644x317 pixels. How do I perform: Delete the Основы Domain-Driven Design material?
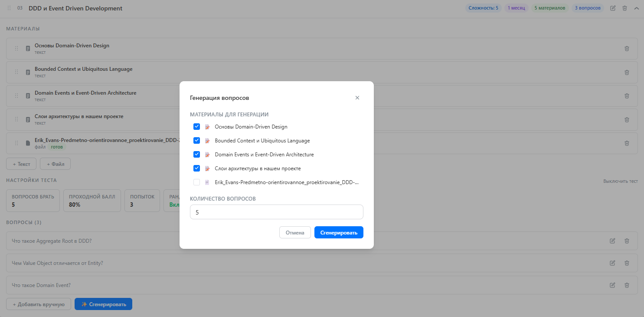point(627,49)
